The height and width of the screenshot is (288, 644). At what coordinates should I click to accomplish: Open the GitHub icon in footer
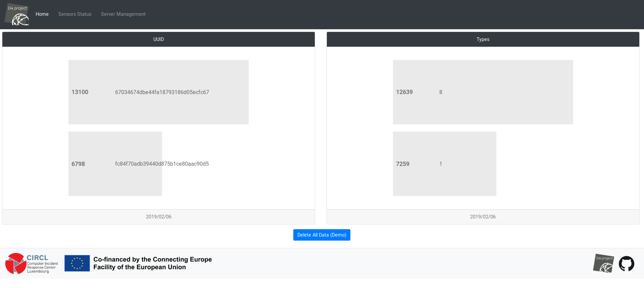pyautogui.click(x=626, y=264)
